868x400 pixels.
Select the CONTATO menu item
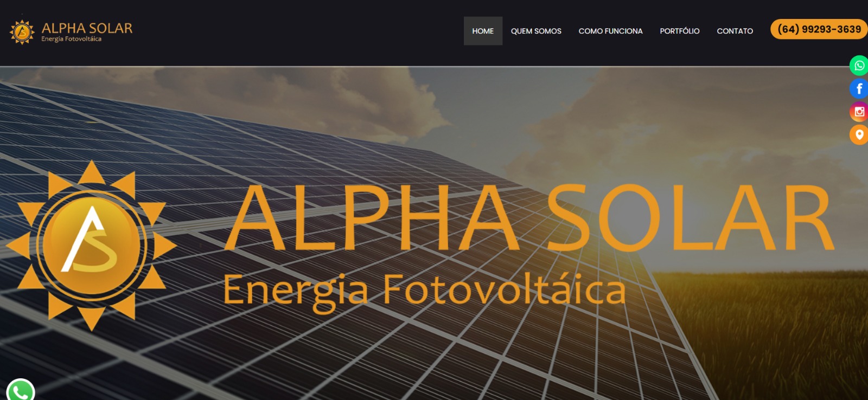click(x=735, y=31)
